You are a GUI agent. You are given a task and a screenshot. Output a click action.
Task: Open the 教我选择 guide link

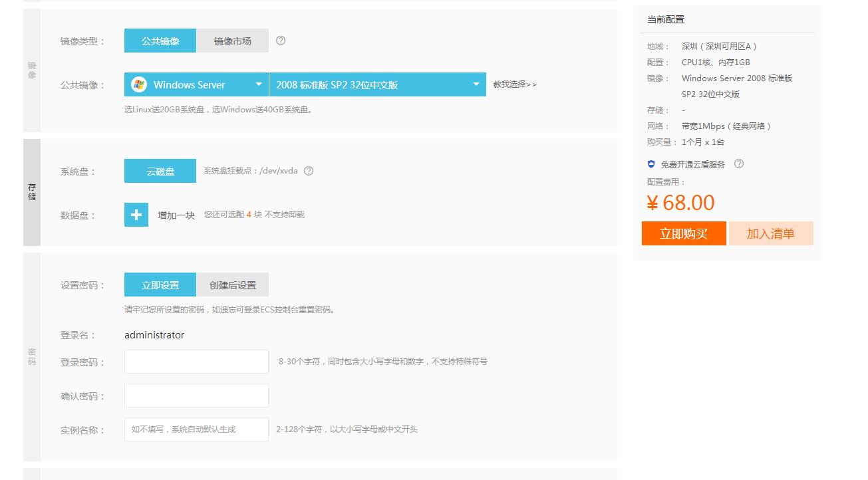(x=514, y=84)
